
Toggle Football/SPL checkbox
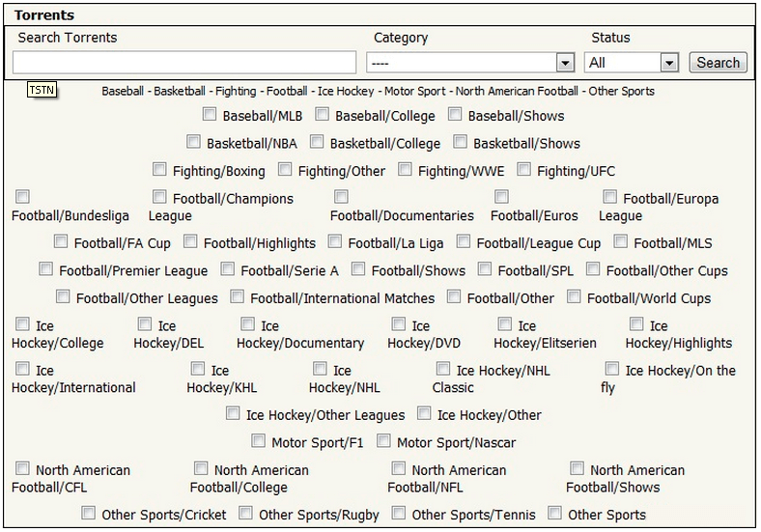coord(485,269)
